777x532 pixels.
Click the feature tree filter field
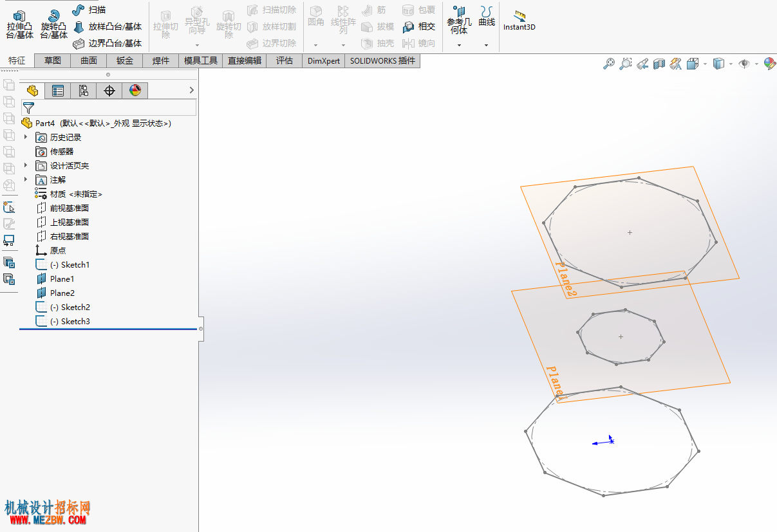109,107
